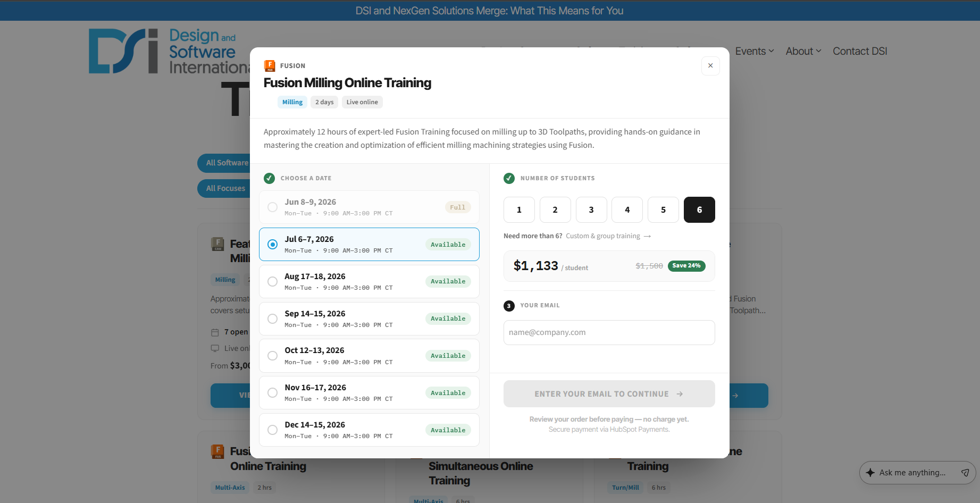Click the Save 24% badge
The image size is (980, 503).
(686, 266)
